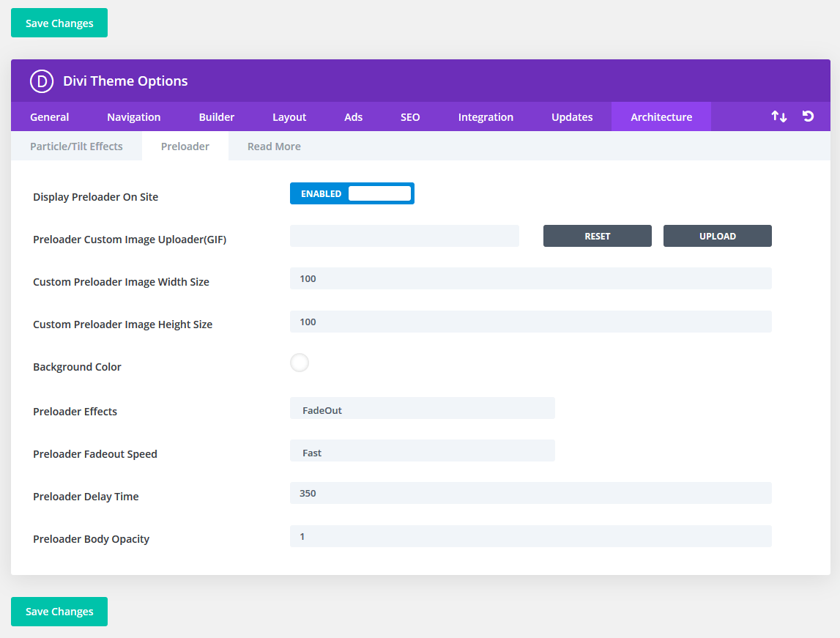This screenshot has height=638, width=840.
Task: Open the Integration tab
Action: pos(486,116)
